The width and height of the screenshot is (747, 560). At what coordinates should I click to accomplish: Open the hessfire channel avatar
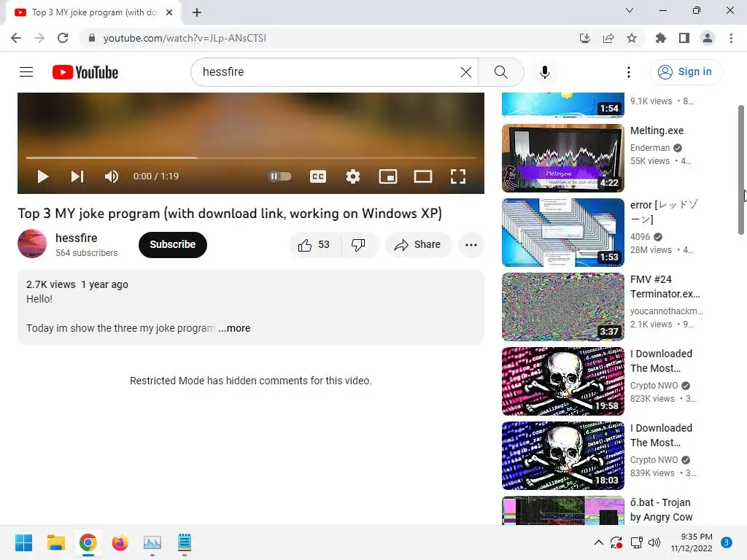pos(32,244)
